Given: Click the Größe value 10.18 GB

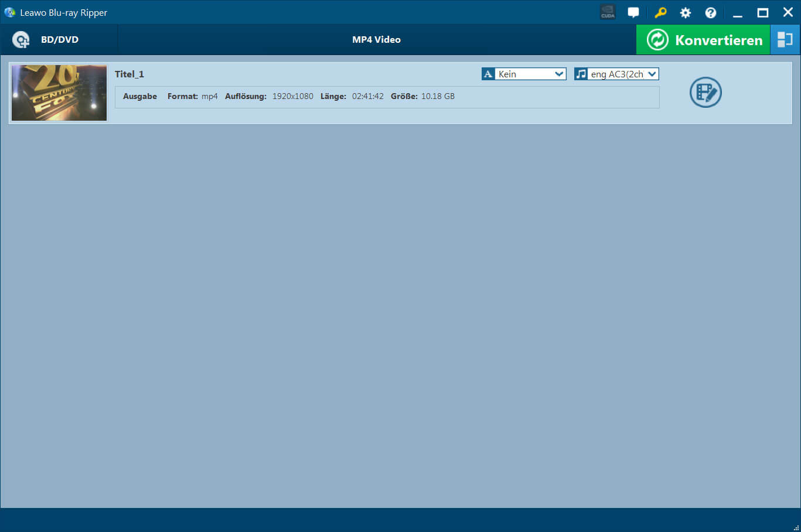Looking at the screenshot, I should [x=438, y=96].
